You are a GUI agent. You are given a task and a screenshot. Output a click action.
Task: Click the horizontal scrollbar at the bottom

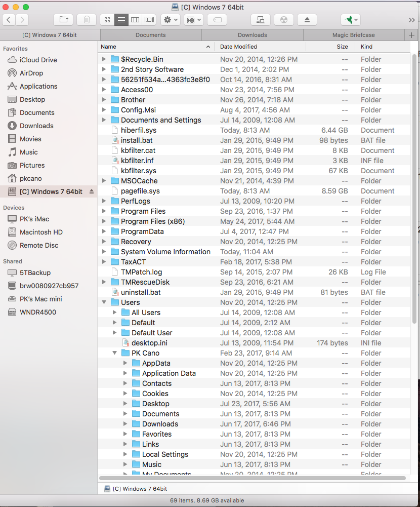[252, 478]
